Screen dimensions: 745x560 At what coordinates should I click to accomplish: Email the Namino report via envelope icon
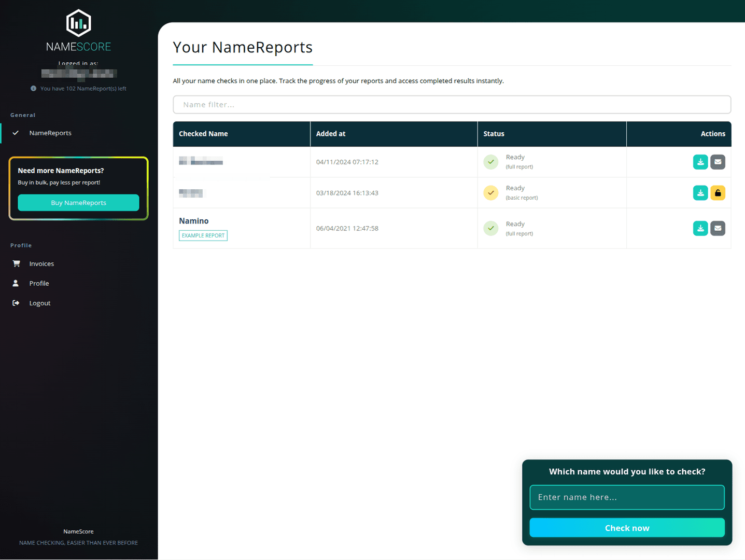tap(718, 228)
